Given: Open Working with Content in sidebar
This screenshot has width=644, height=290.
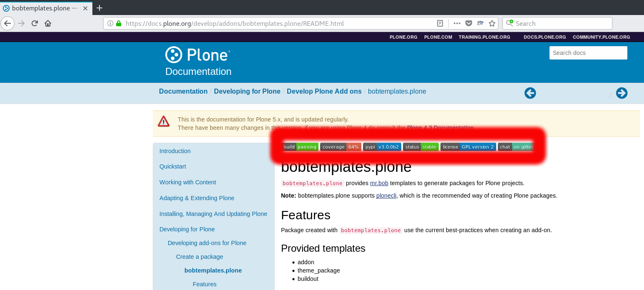Looking at the screenshot, I should tap(188, 182).
